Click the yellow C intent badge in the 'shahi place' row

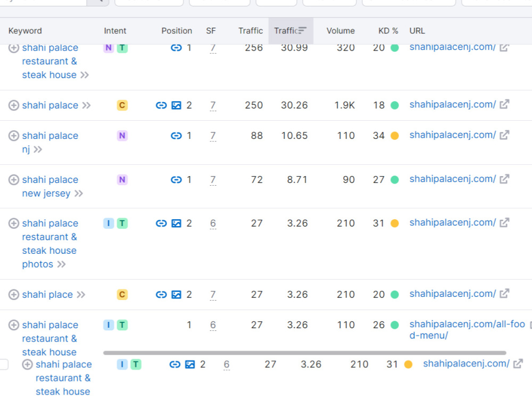[122, 295]
